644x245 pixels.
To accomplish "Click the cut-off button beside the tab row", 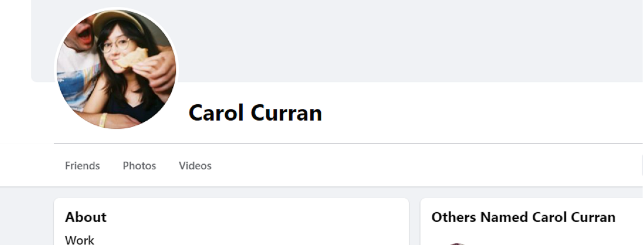I will pyautogui.click(x=642, y=166).
